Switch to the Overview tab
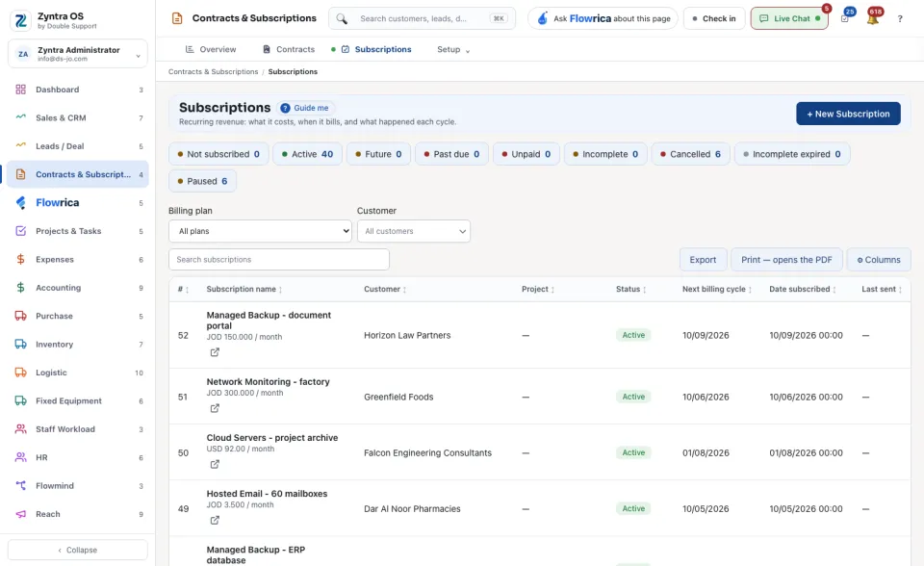 (211, 49)
